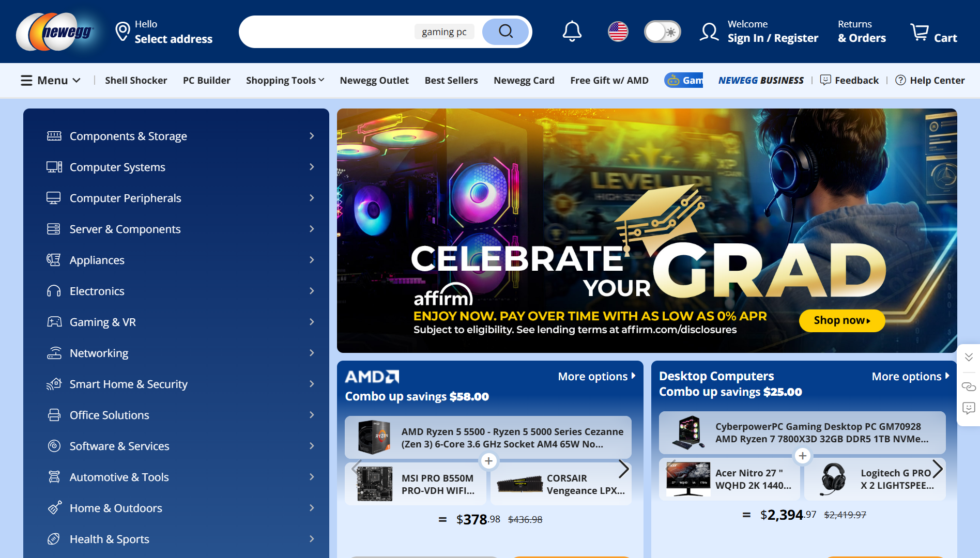Click Select address text

pos(174,39)
